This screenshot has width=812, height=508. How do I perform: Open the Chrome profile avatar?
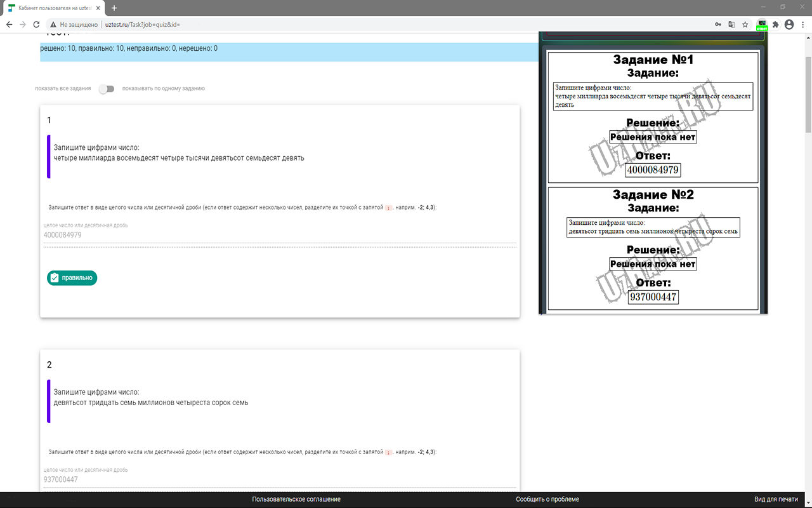(789, 25)
